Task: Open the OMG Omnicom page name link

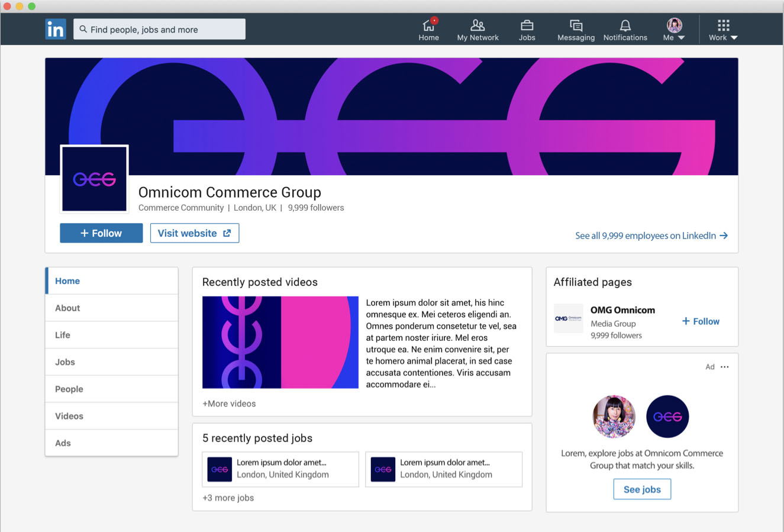Action: 622,310
